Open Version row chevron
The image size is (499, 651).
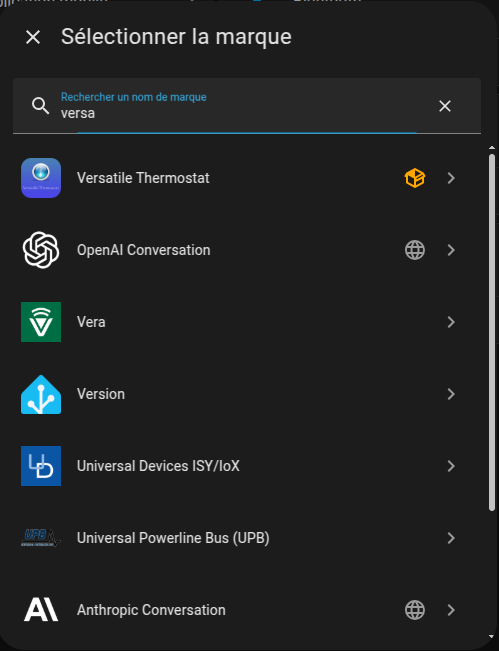pyautogui.click(x=451, y=394)
